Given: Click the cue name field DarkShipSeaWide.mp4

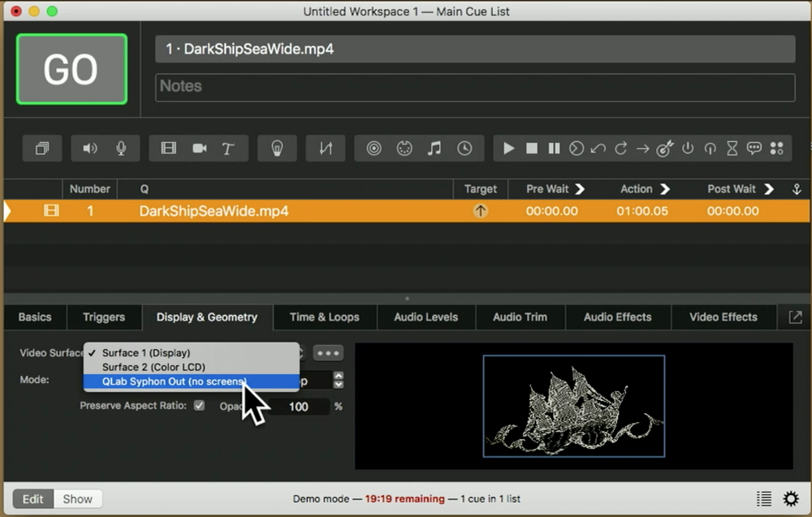Looking at the screenshot, I should (475, 50).
